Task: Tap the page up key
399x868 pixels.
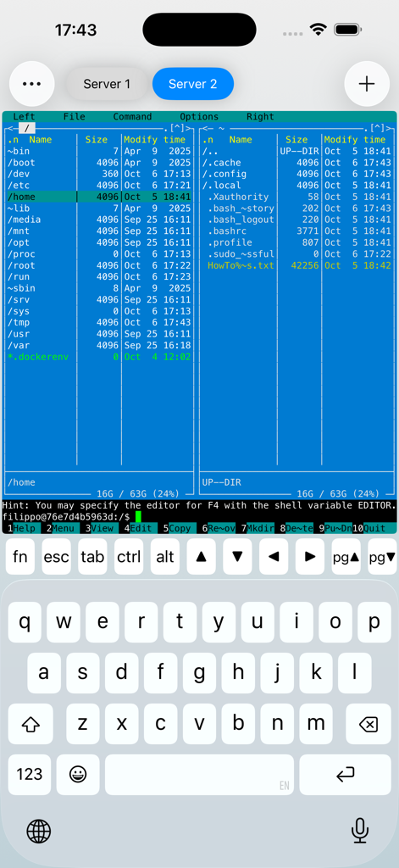Action: pyautogui.click(x=346, y=556)
